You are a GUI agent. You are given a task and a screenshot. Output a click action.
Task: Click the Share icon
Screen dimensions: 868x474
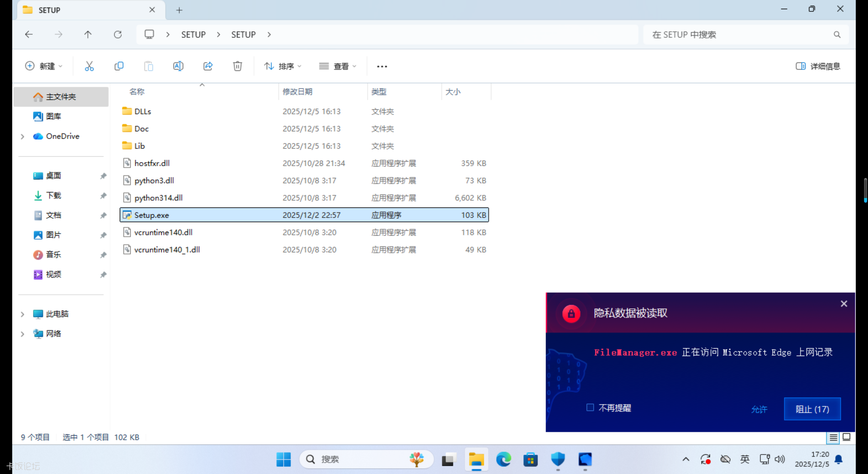[208, 66]
